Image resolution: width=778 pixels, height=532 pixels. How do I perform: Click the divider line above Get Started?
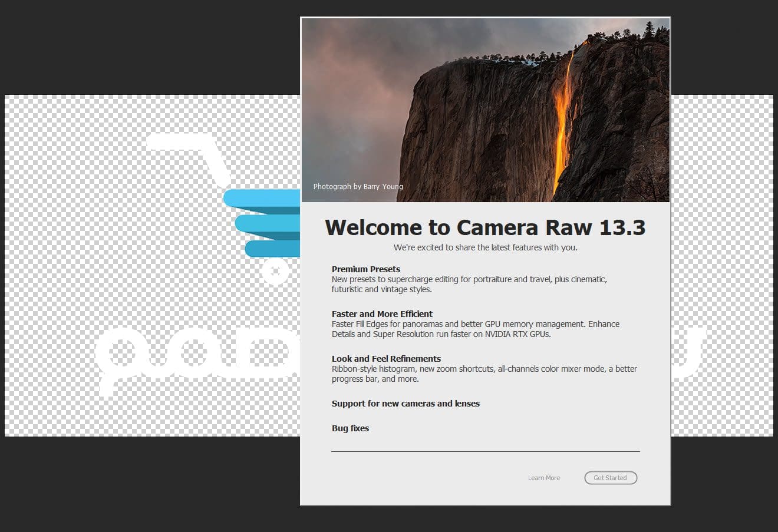point(485,451)
